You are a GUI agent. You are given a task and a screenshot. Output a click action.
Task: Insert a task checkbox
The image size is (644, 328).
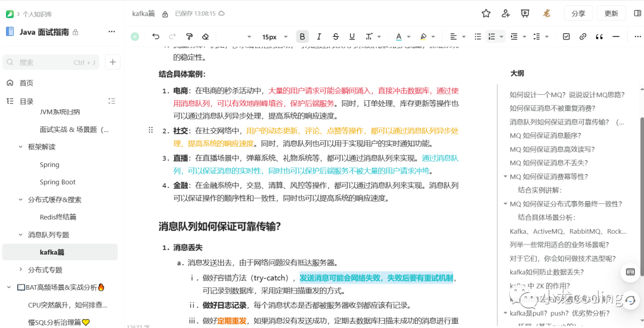[566, 36]
